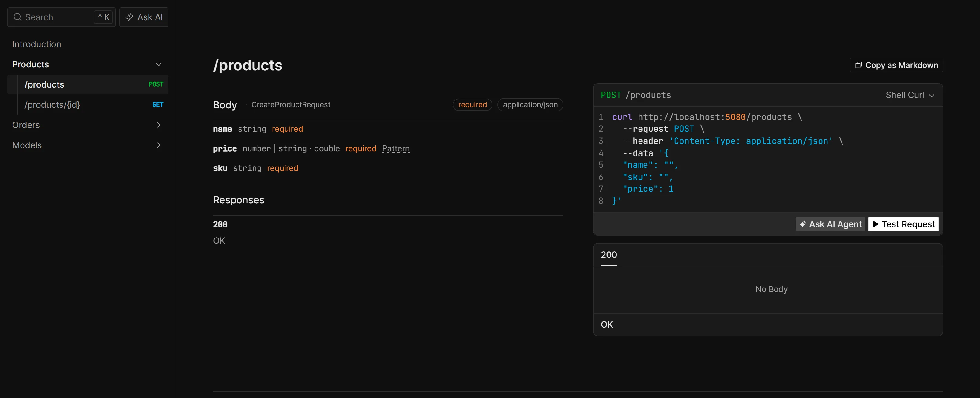
Task: Click the Body section heading
Action: point(225,105)
